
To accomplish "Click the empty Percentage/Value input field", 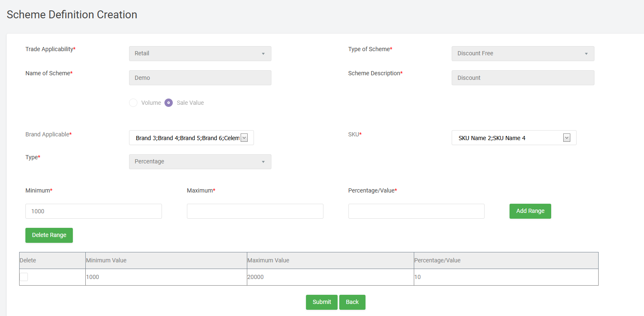I will (x=416, y=211).
